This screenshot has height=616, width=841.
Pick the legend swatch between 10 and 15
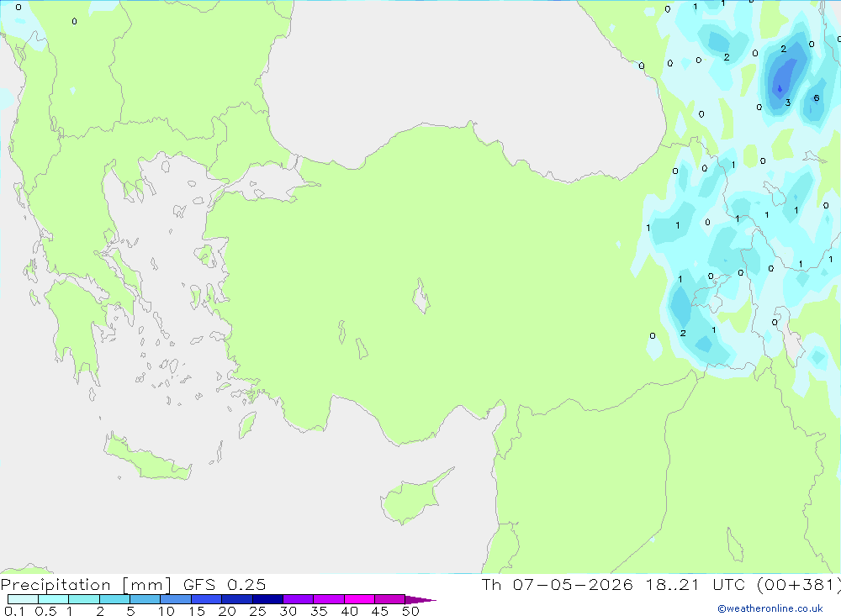176,599
